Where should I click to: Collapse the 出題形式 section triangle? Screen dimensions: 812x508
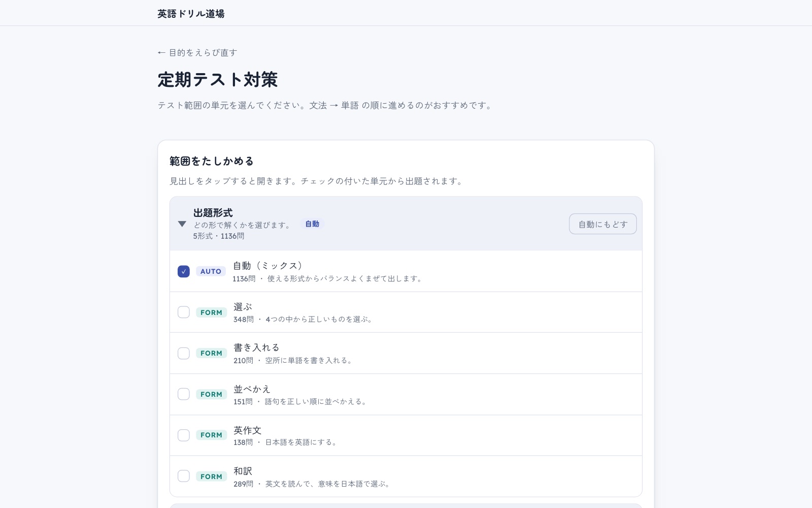182,224
